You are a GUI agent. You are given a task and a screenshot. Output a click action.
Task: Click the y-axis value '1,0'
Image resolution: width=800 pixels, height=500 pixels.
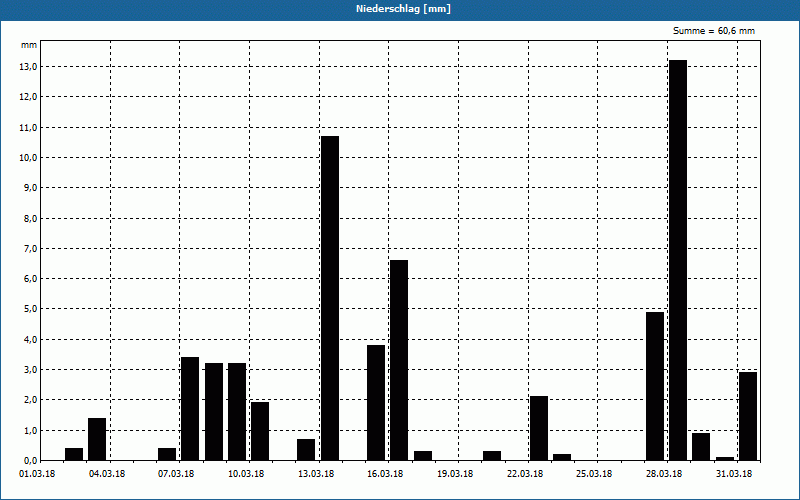tap(30, 430)
